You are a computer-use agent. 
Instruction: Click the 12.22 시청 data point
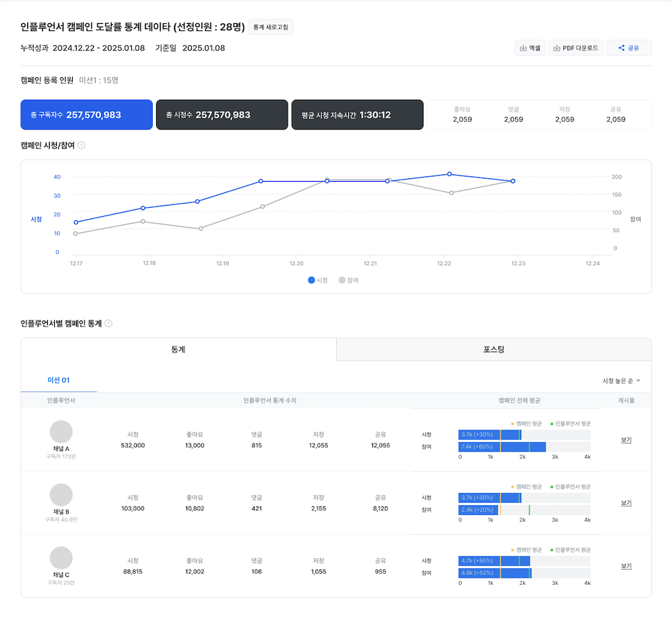[449, 174]
